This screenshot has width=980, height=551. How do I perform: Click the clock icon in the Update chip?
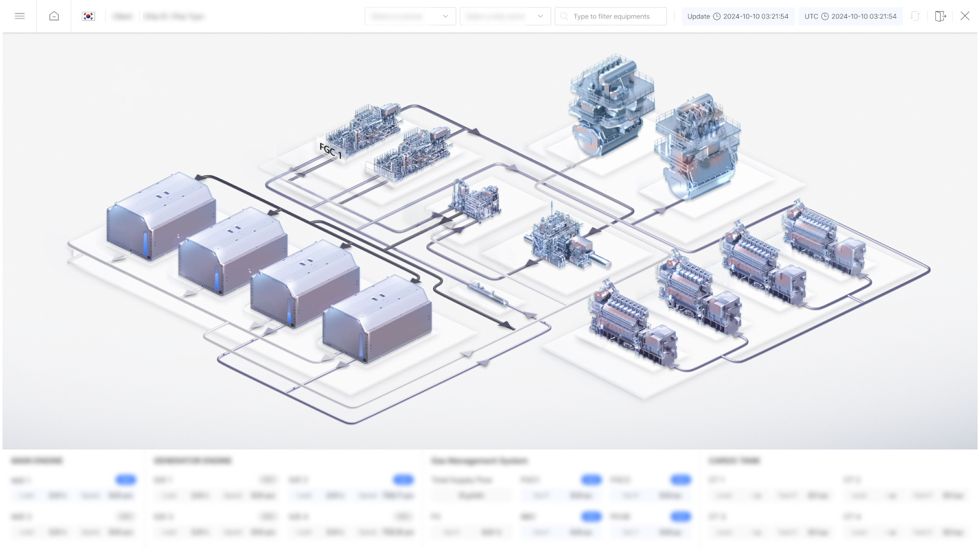717,17
